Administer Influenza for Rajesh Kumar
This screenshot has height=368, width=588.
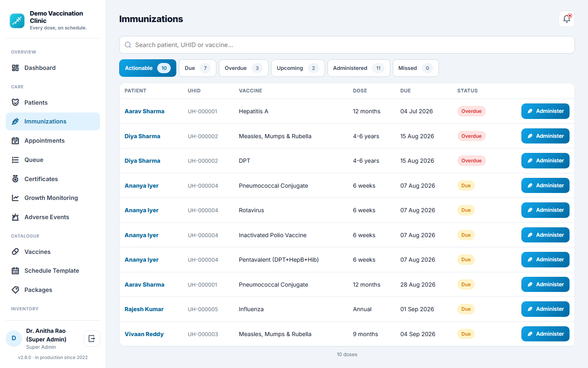click(545, 309)
